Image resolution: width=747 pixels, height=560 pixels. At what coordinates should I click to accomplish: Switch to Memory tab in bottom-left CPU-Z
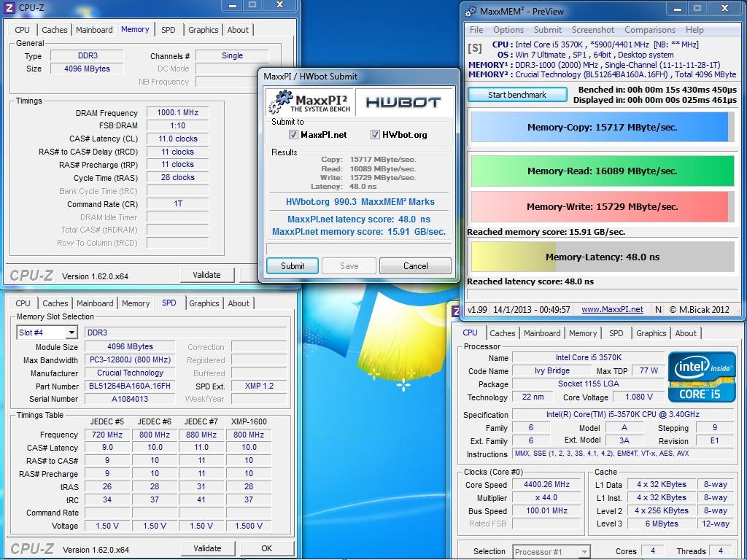(136, 303)
